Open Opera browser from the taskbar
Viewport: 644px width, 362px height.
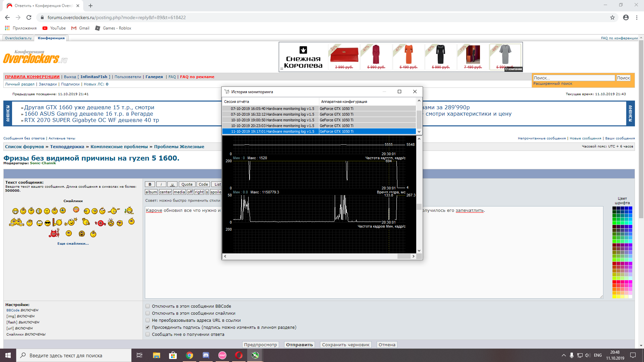point(239,355)
